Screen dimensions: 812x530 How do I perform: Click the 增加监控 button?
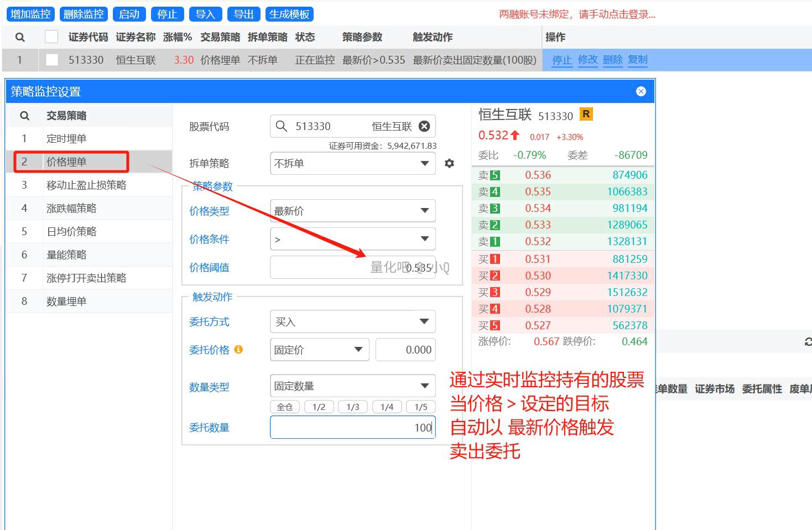point(30,14)
